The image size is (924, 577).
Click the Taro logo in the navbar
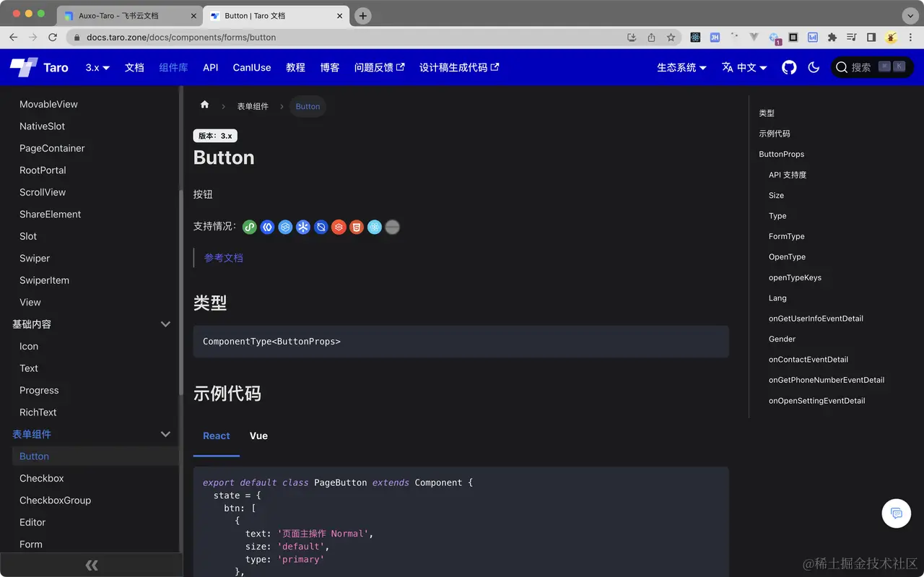point(38,67)
